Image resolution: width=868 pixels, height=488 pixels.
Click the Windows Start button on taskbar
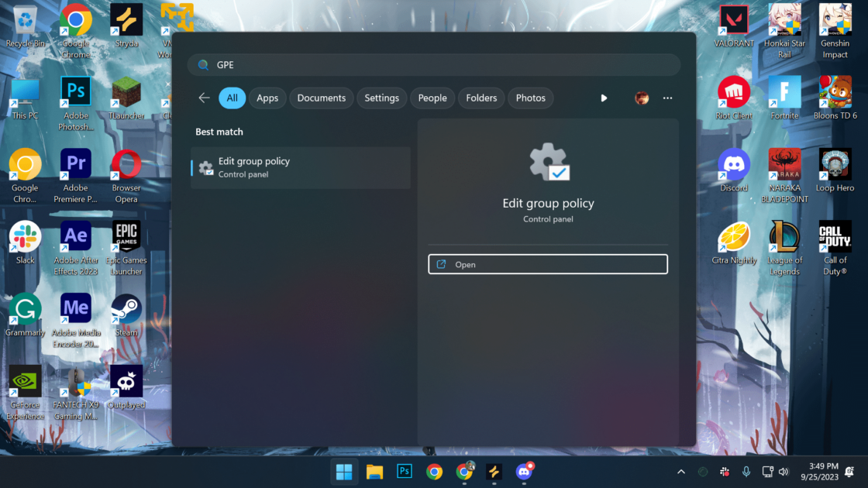[x=344, y=472]
